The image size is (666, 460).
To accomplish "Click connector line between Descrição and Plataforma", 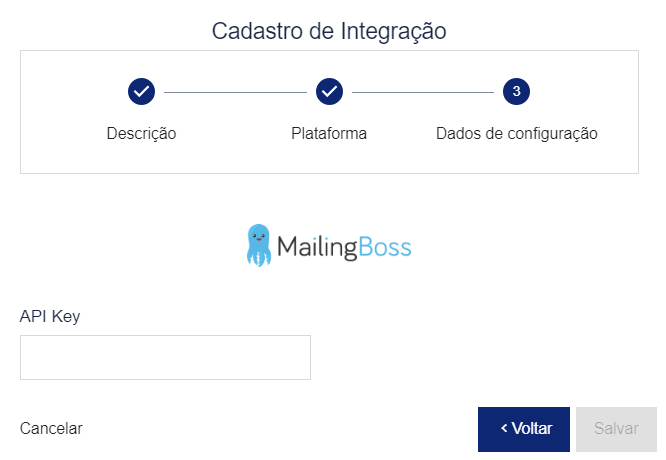I will click(x=235, y=92).
